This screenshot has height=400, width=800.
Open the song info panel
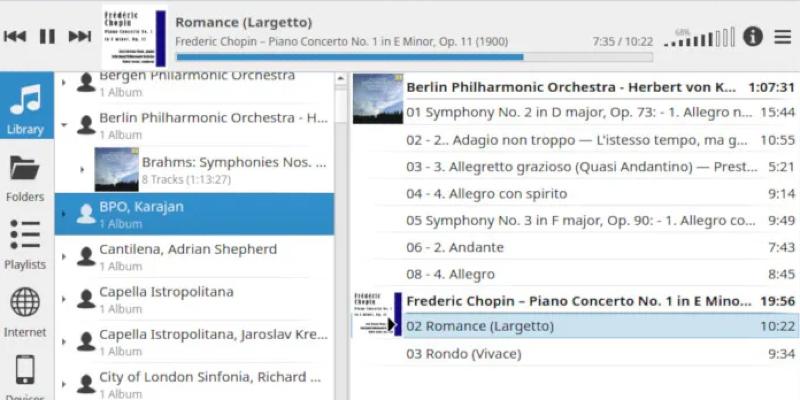pos(752,36)
